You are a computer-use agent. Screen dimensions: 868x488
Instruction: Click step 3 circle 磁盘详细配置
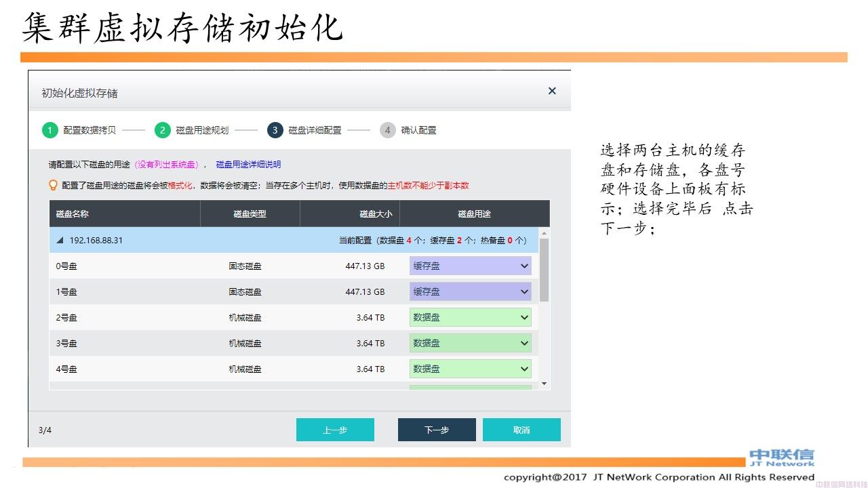(x=275, y=130)
